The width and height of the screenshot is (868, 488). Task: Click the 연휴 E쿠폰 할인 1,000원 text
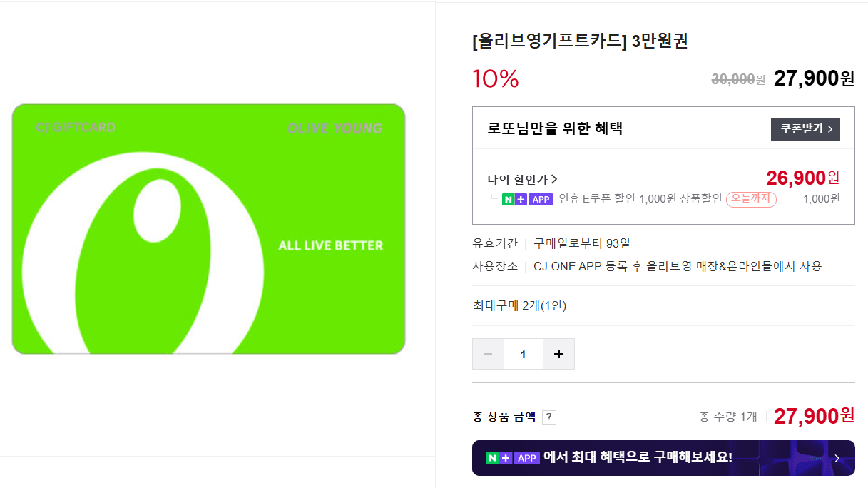point(640,199)
